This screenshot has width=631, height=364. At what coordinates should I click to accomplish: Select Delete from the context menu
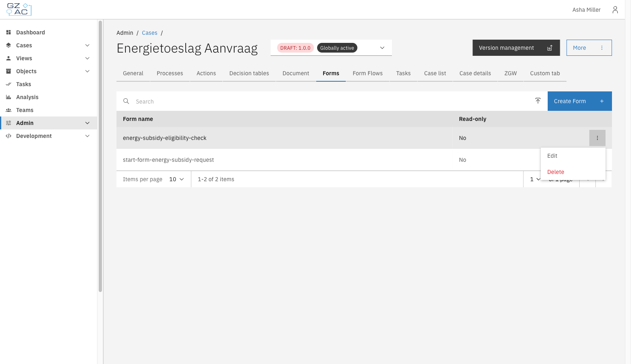pos(573,172)
